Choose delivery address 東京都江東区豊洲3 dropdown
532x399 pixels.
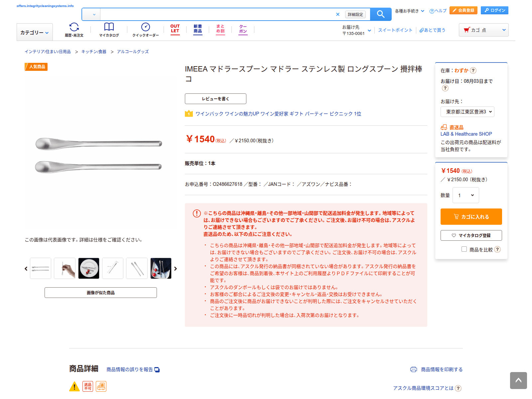467,112
